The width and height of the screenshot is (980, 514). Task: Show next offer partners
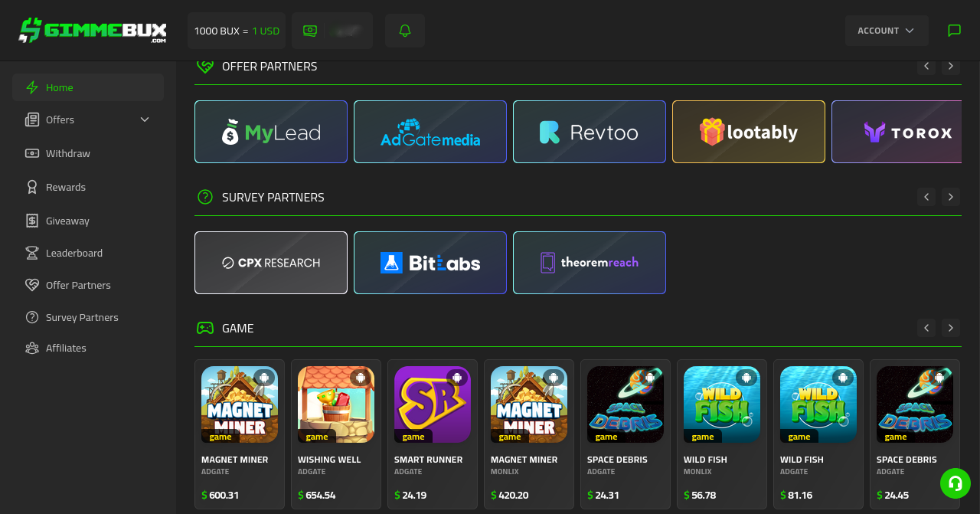point(951,66)
